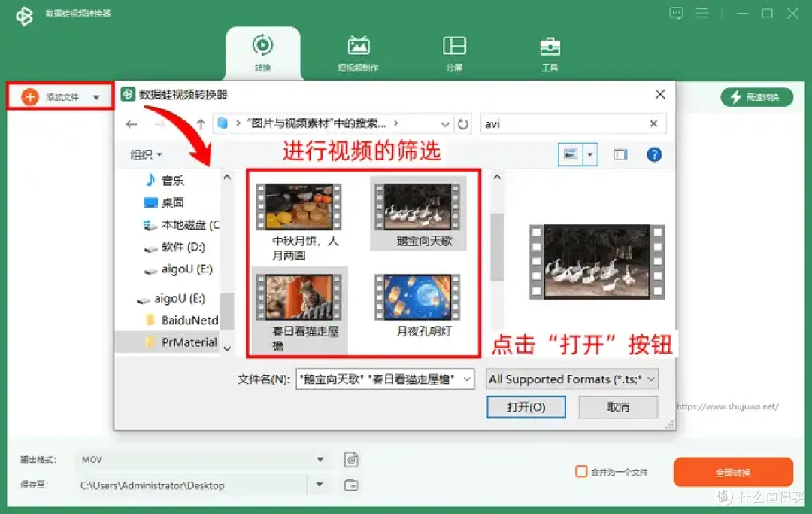Screen dimensions: 812x514
Task: Switch to the 转换 tab
Action: (262, 53)
